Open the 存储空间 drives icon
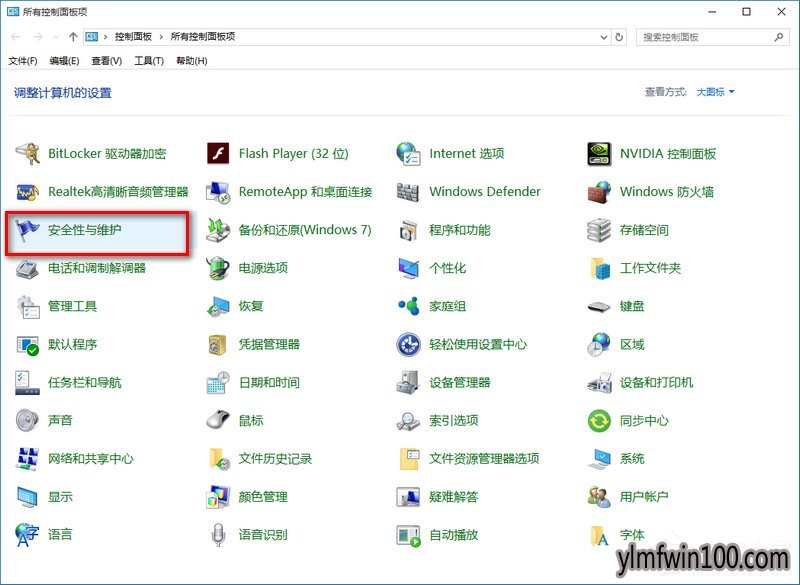Screen dimensions: 800x585 point(599,230)
